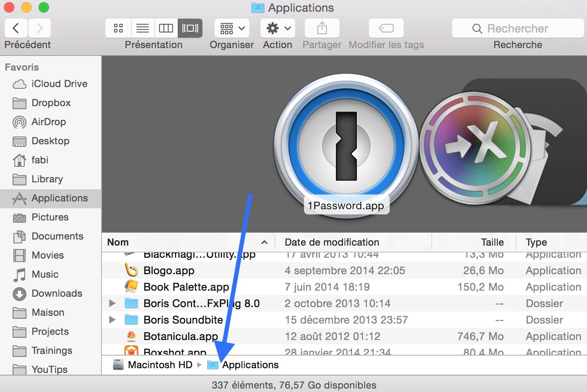Sort by Taille column header
The height and width of the screenshot is (392, 587).
click(x=474, y=242)
